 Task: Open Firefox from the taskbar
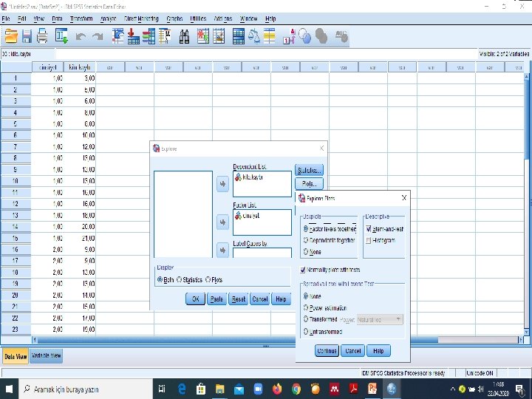coord(277,389)
